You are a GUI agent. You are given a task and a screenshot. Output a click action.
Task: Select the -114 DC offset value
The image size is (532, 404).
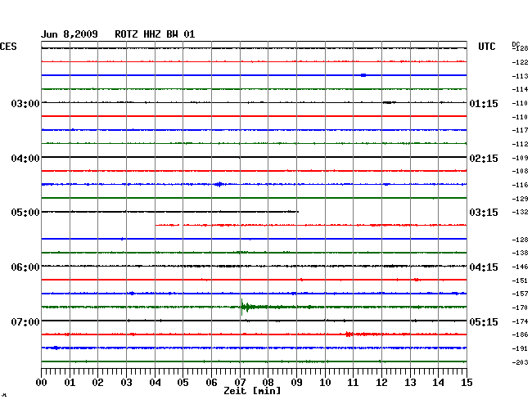point(520,89)
